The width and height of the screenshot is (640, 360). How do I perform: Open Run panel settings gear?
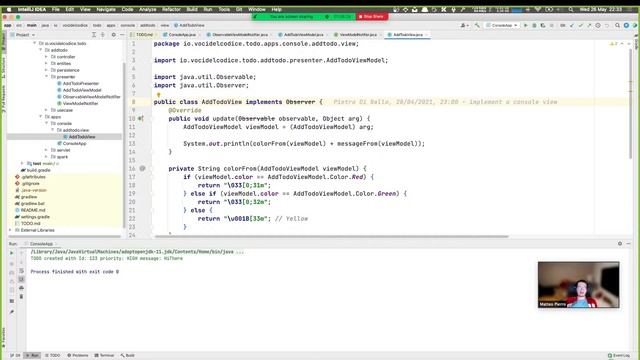click(x=620, y=243)
